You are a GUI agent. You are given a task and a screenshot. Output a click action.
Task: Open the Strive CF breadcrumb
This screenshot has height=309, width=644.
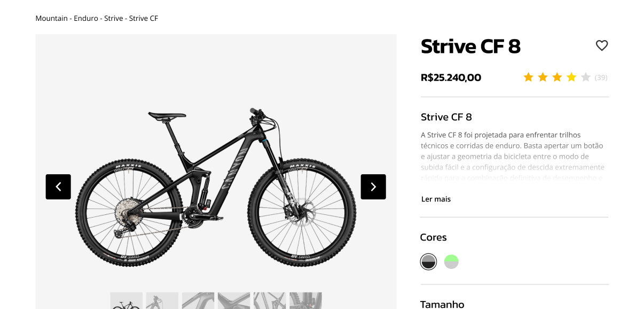point(144,18)
